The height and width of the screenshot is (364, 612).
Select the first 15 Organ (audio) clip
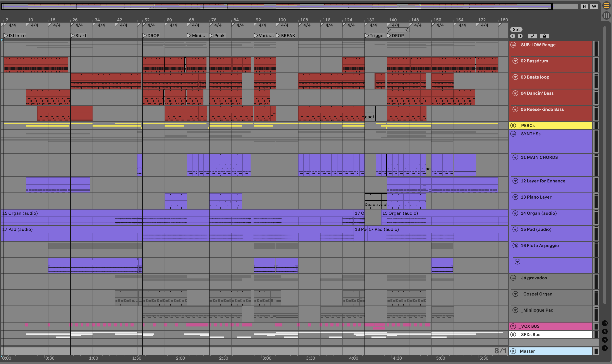[177, 217]
